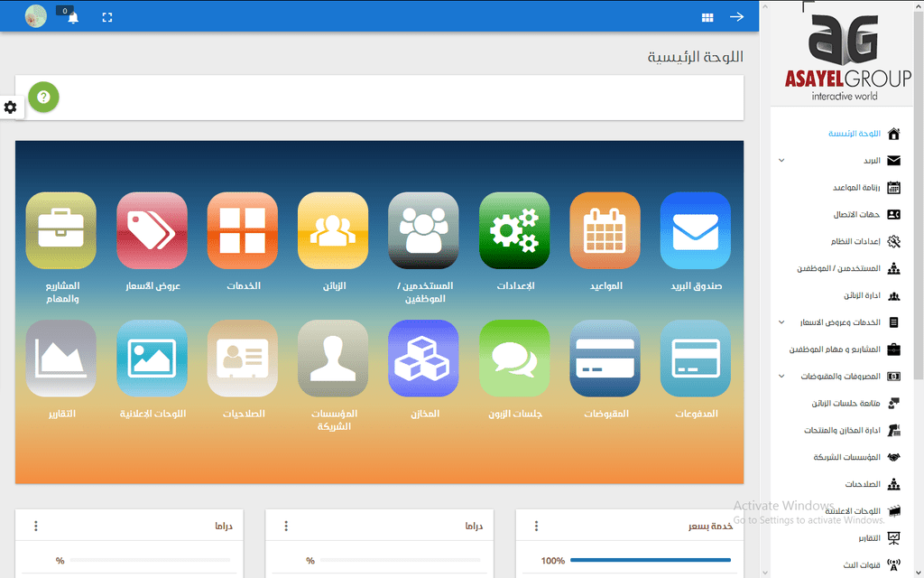The image size is (924, 578).
Task: Open the apps grid icon in top bar
Action: tap(707, 18)
